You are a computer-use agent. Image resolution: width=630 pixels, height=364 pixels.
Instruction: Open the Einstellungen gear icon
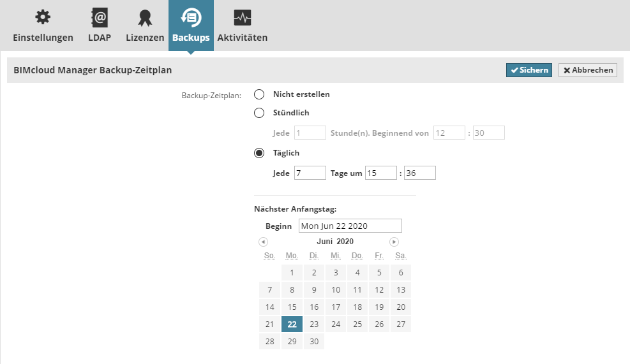pos(43,17)
